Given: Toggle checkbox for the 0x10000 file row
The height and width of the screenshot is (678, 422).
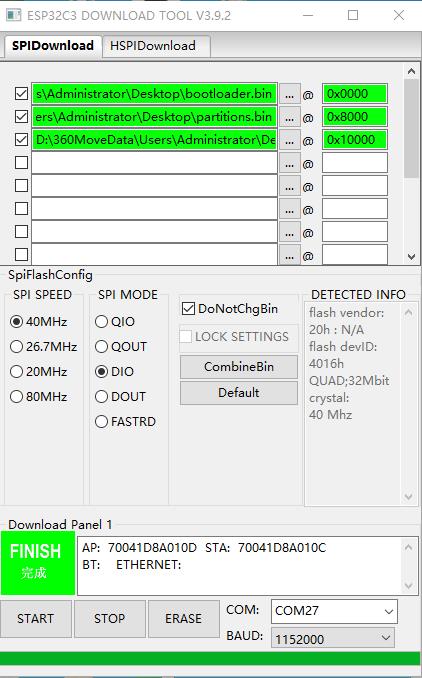Looking at the screenshot, I should [x=21, y=140].
